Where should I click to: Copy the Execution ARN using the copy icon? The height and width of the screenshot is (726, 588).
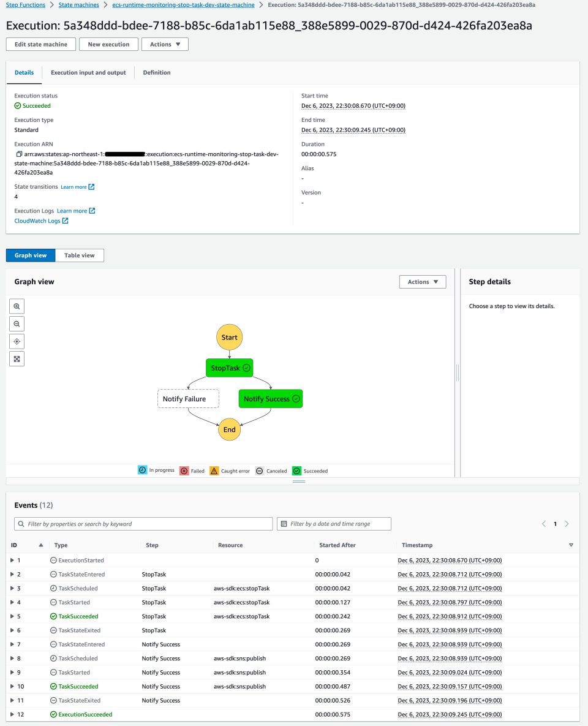pyautogui.click(x=18, y=153)
